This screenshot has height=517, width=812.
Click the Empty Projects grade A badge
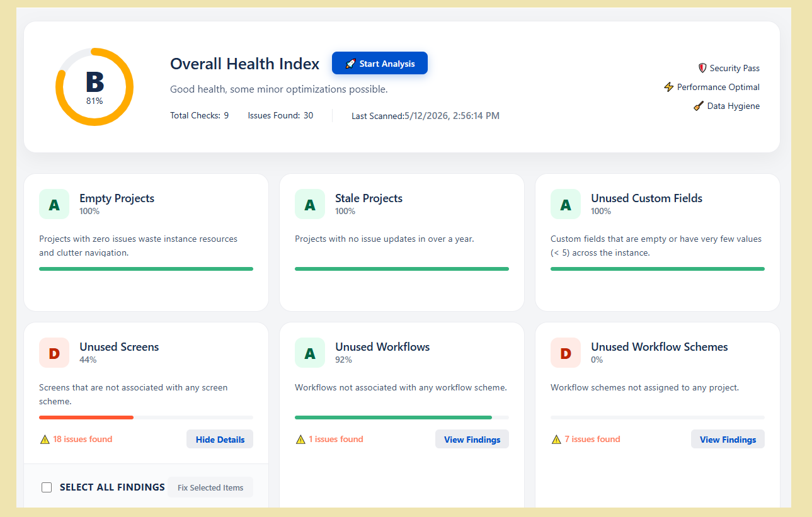pyautogui.click(x=54, y=204)
